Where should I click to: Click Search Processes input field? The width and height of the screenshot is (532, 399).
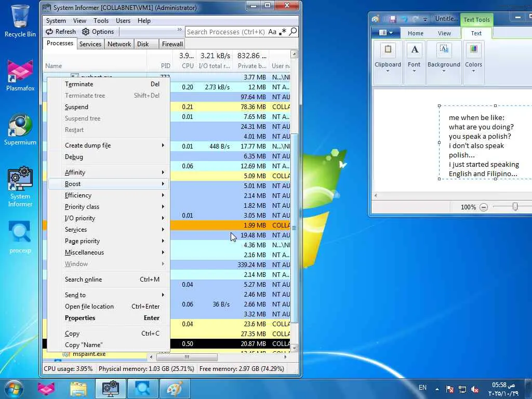227,32
